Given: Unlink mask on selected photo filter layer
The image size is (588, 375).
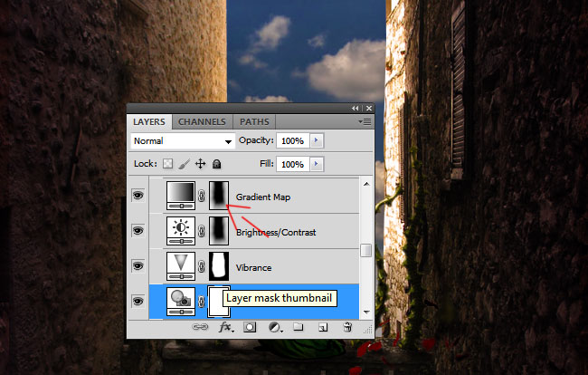Looking at the screenshot, I should (x=202, y=302).
